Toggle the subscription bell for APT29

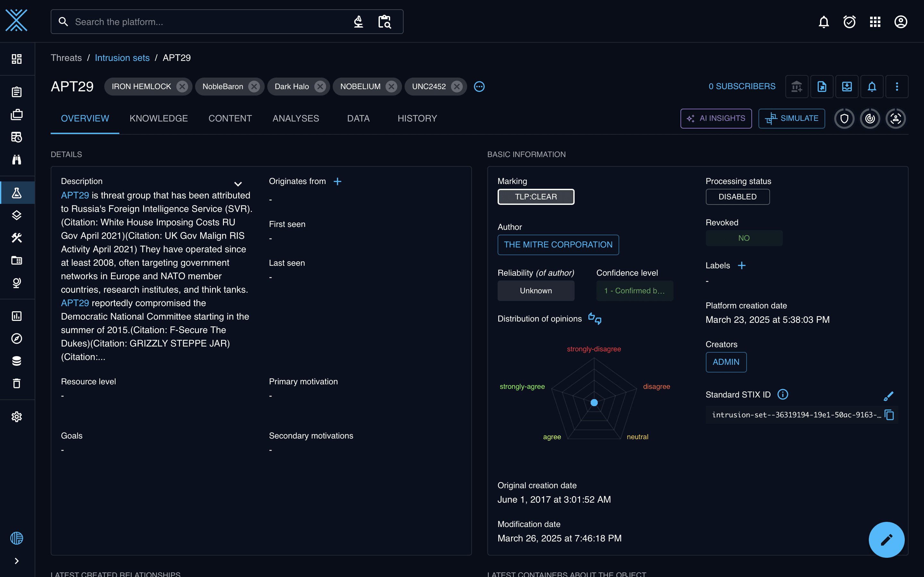coord(872,87)
